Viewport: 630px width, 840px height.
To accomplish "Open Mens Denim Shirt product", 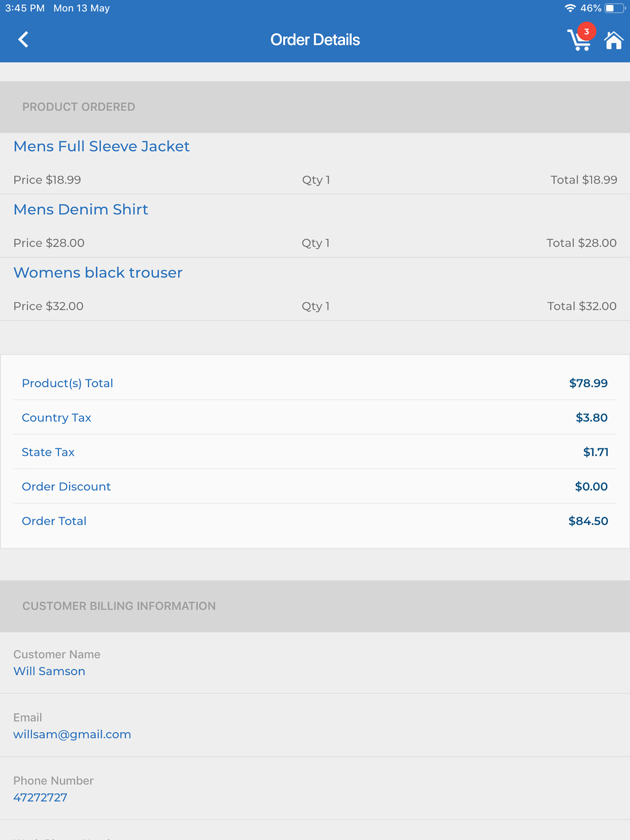I will pyautogui.click(x=81, y=210).
